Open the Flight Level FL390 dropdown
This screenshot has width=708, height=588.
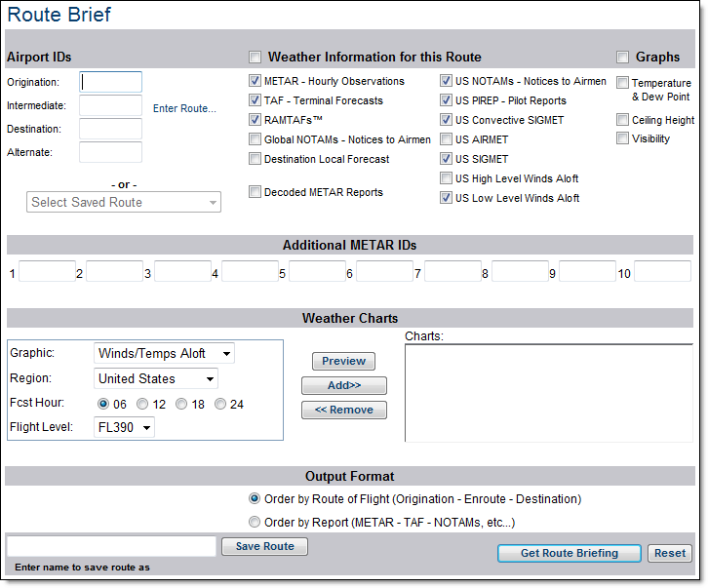[125, 427]
